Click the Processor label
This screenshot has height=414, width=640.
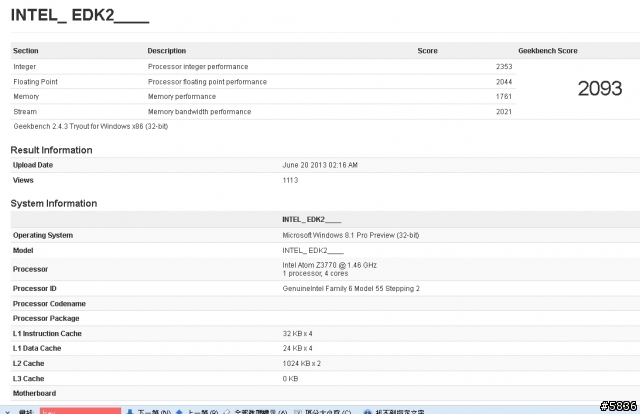[x=31, y=269]
